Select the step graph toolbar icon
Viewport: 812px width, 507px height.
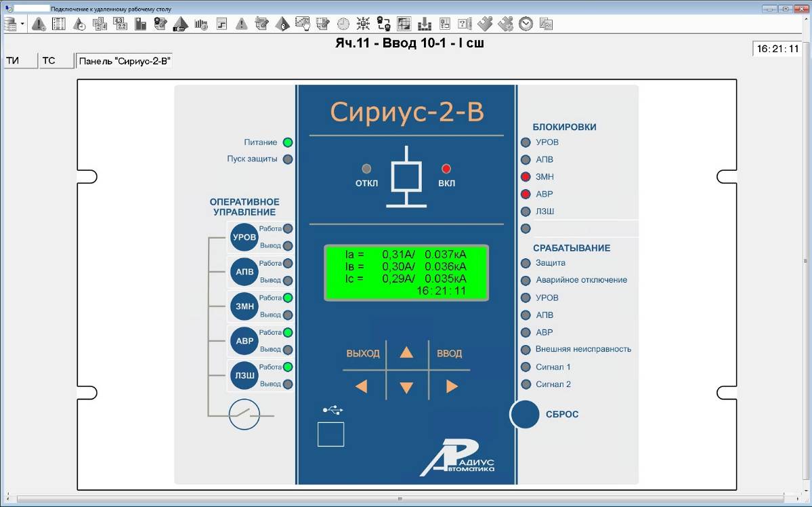click(221, 24)
